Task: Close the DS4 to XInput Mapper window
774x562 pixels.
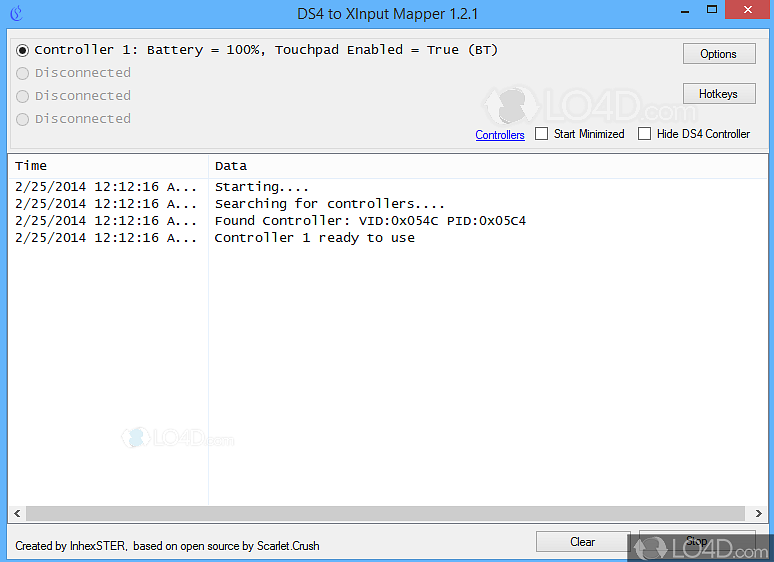Action: pos(748,10)
